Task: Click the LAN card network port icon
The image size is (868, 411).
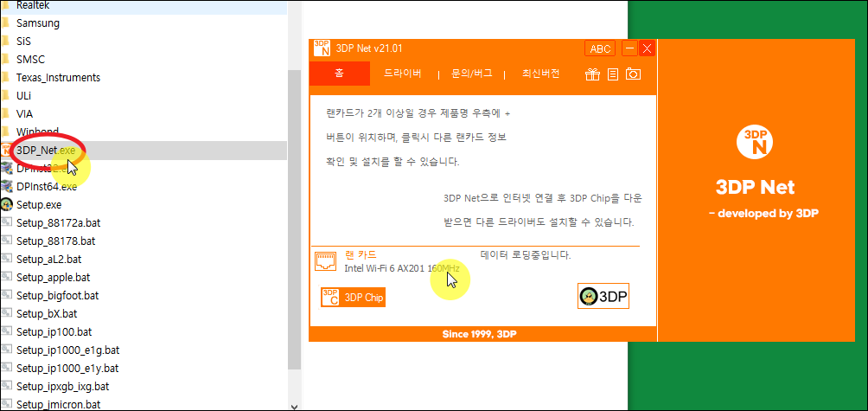Action: 325,261
